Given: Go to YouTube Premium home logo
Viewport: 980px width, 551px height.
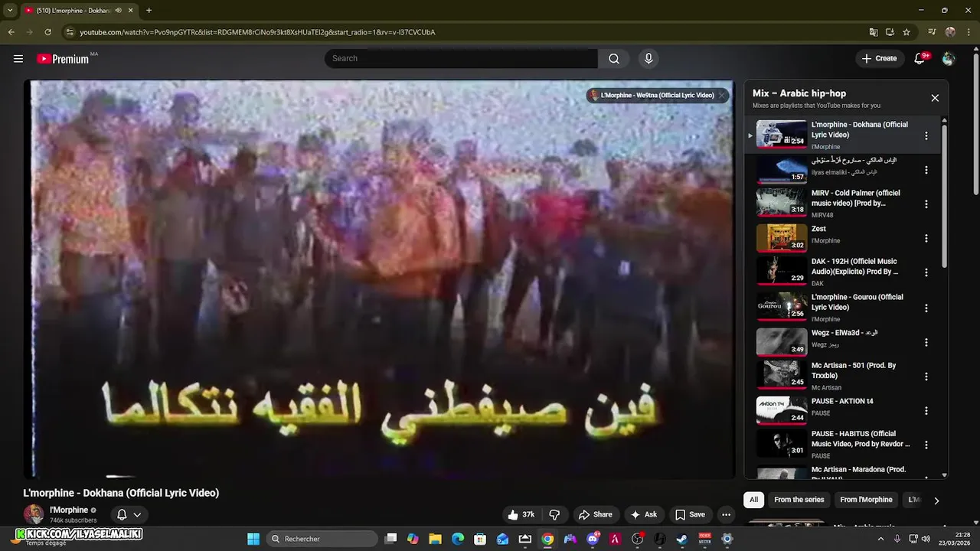Looking at the screenshot, I should tap(64, 59).
